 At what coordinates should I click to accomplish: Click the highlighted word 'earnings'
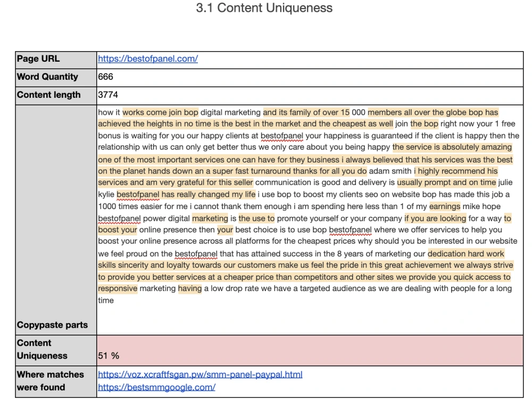tap(445, 206)
